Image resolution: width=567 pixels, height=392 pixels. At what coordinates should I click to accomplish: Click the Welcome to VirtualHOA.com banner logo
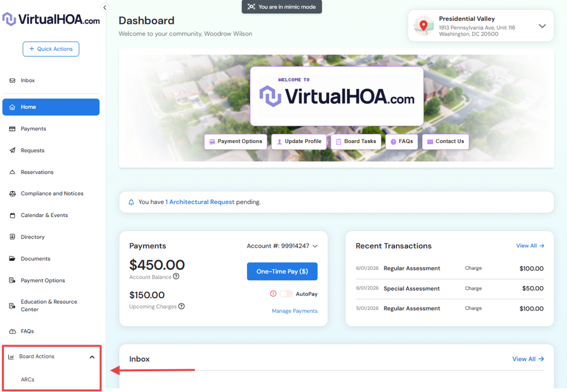click(337, 96)
